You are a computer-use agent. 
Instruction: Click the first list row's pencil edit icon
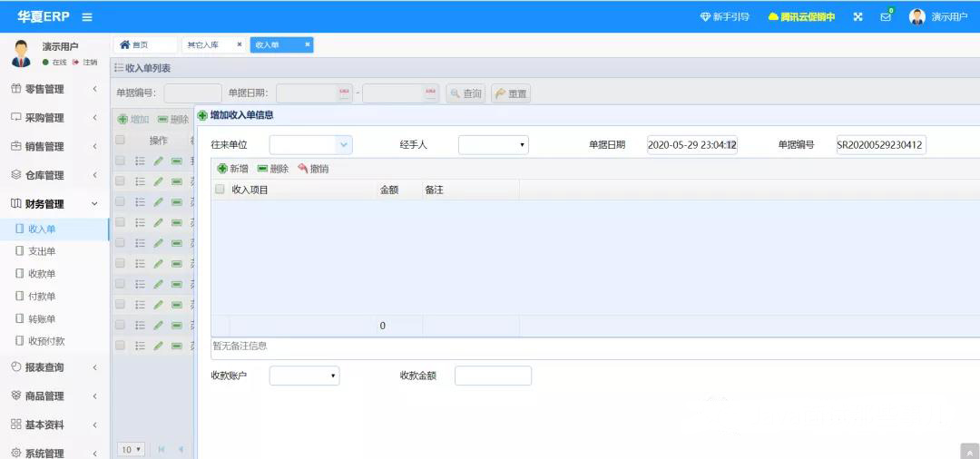coord(158,161)
